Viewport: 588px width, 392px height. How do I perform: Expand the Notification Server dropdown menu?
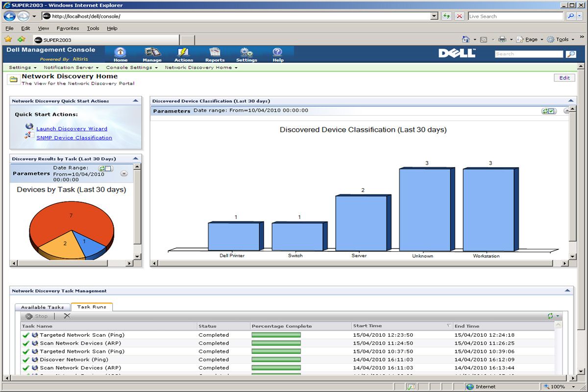[71, 68]
